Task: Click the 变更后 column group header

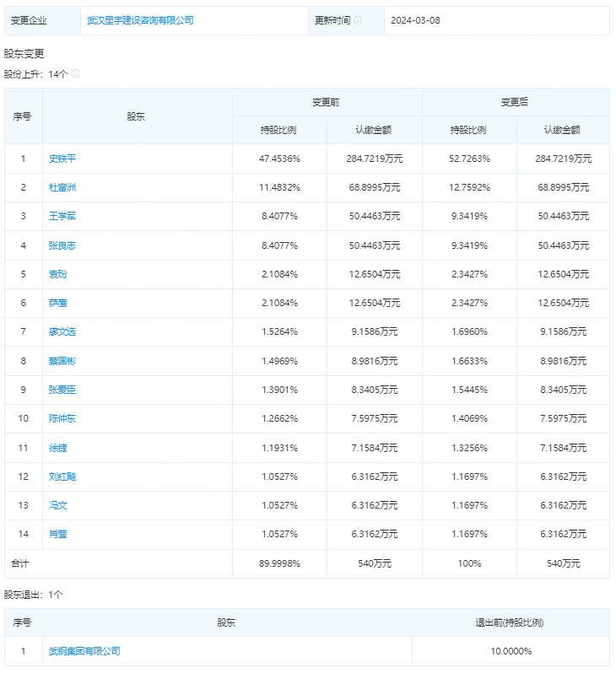Action: pyautogui.click(x=515, y=102)
